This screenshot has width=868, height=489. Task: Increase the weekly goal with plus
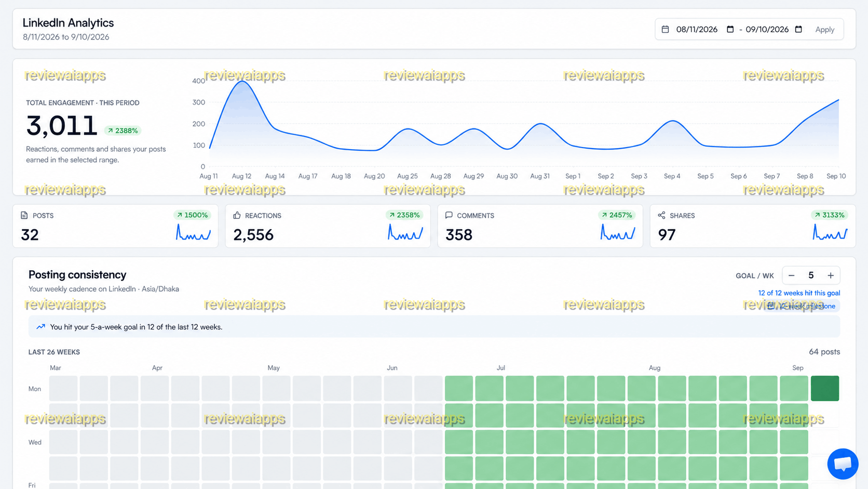[831, 275]
